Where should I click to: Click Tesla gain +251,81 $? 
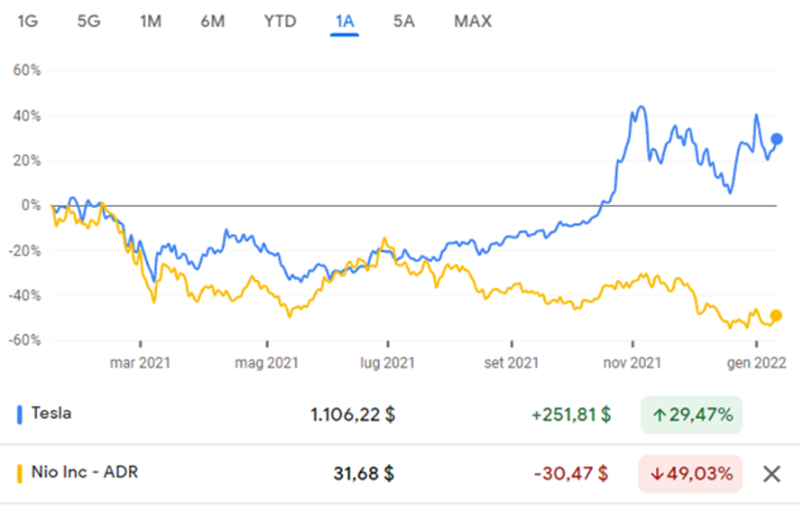[x=571, y=414]
